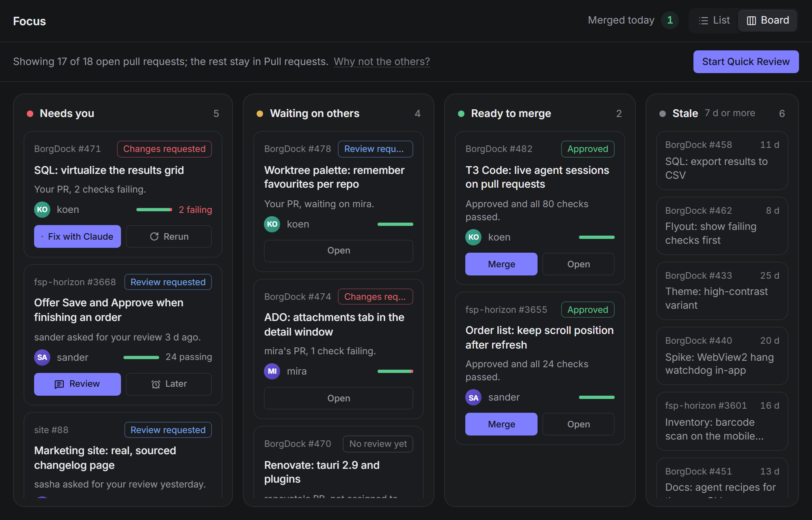Click Changes requested badge on BorgDock #471
Viewport: 812px width, 520px height.
164,149
